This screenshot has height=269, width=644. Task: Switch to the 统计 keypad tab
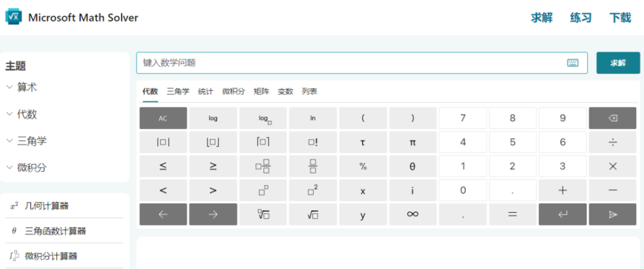(x=205, y=92)
